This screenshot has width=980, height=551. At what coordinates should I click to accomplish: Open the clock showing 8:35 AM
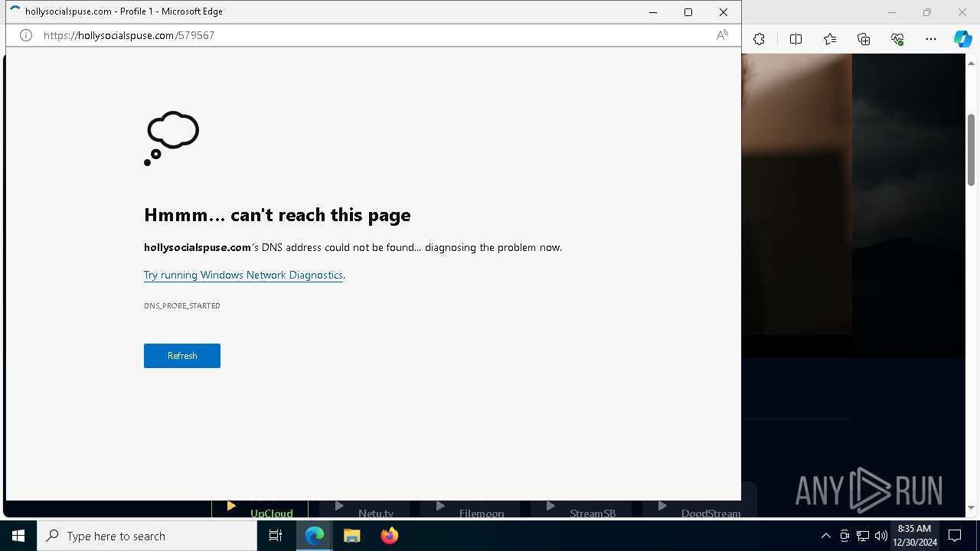pos(914,536)
